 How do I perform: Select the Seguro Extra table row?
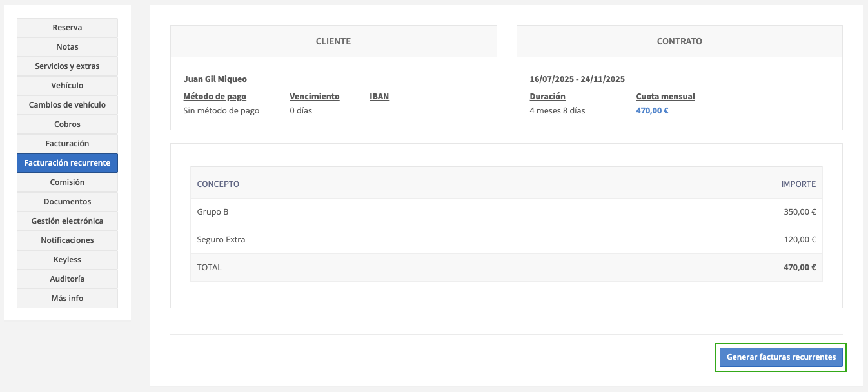(x=506, y=240)
